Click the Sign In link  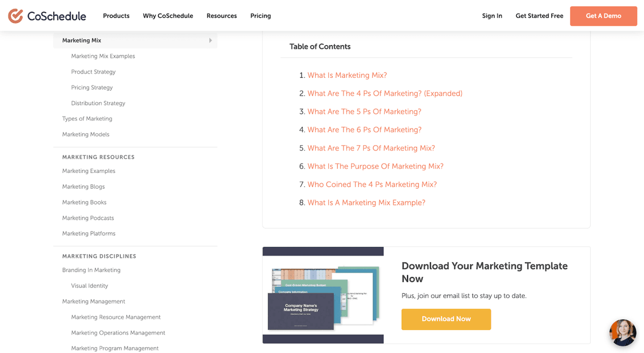(x=492, y=16)
